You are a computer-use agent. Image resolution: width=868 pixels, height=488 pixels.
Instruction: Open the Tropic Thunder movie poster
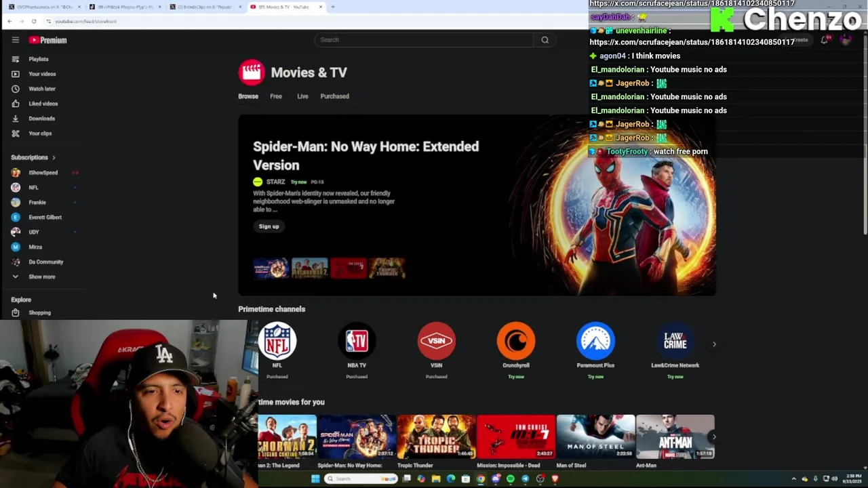[x=436, y=437]
